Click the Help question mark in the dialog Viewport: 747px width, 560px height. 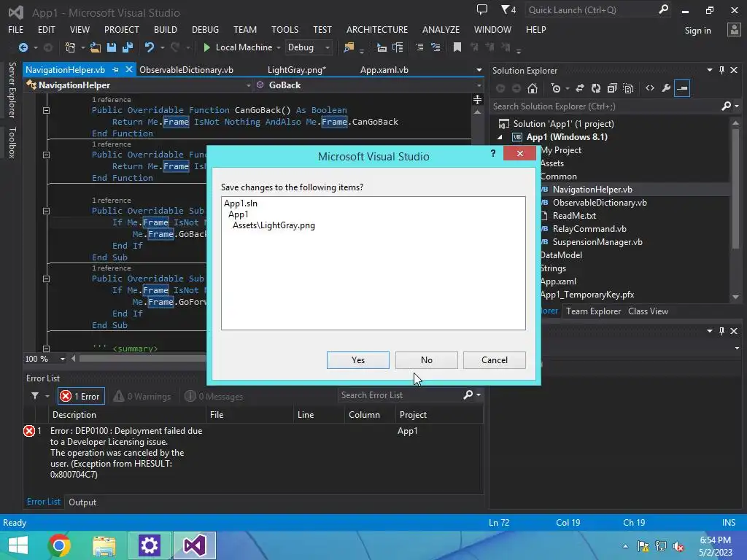coord(493,153)
